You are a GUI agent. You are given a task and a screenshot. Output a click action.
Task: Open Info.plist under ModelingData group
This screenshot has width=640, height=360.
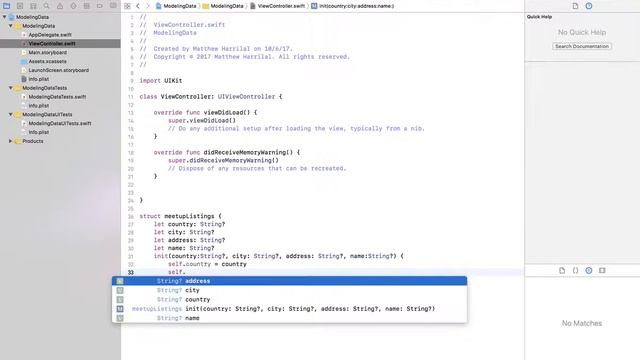coord(38,79)
